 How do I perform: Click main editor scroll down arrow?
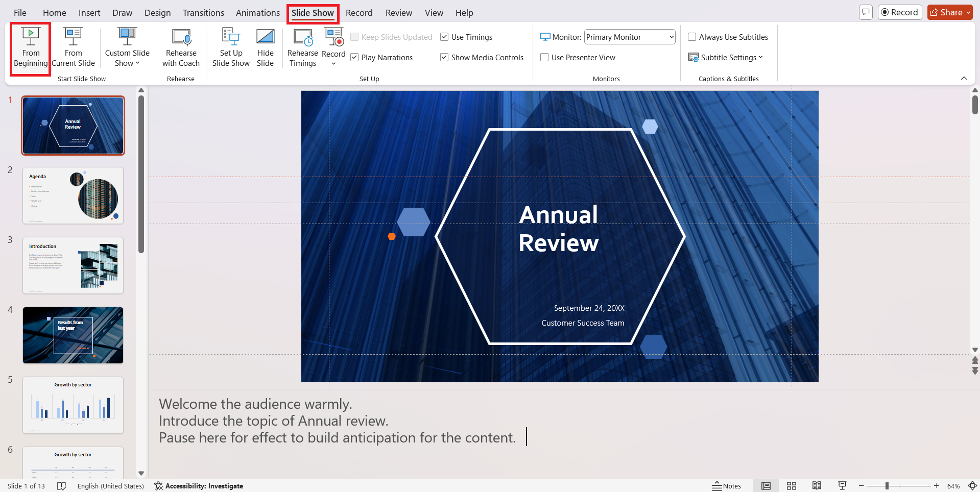975,350
